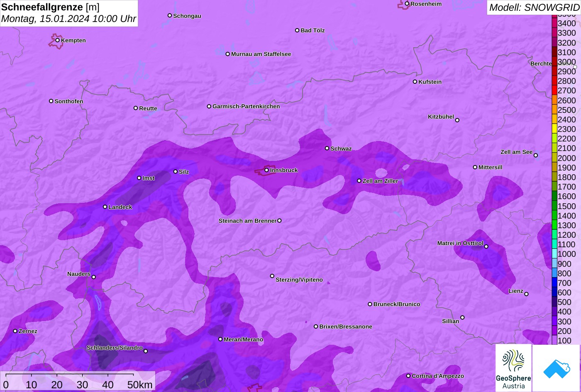Click the blue cloud logo beside GeoSphere
This screenshot has height=392, width=581.
557,368
